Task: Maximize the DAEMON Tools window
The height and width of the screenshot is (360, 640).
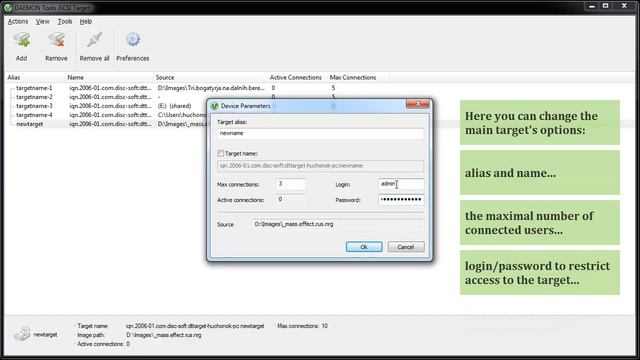Action: (606, 6)
